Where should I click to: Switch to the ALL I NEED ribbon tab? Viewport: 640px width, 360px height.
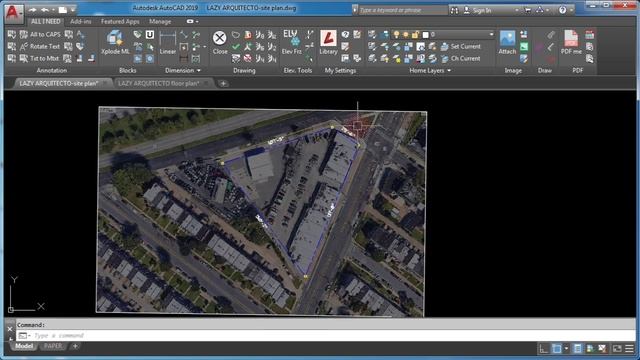tap(45, 21)
